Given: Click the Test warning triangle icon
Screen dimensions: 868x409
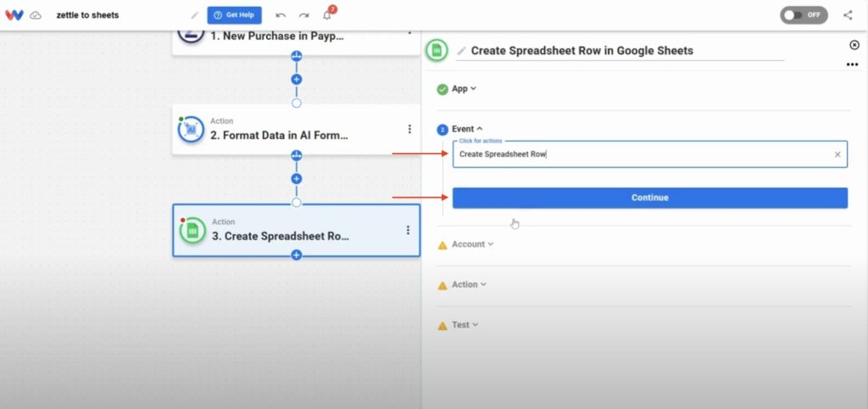Looking at the screenshot, I should (442, 325).
